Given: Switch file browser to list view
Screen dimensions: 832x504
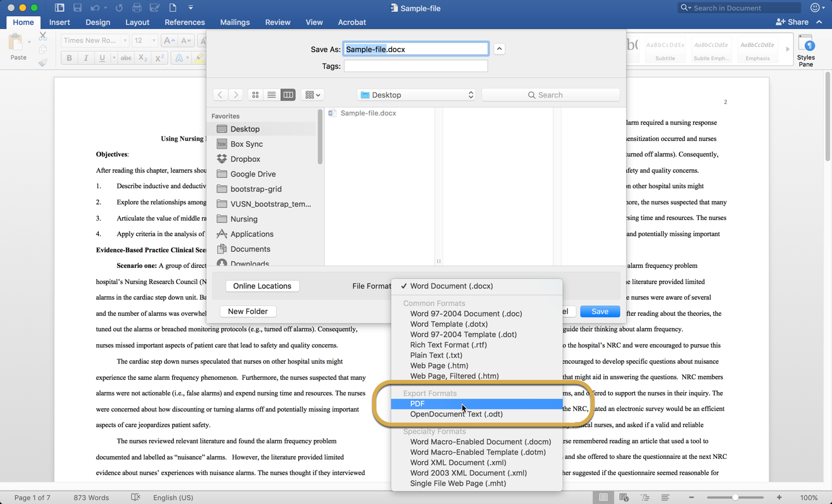Looking at the screenshot, I should click(x=272, y=95).
